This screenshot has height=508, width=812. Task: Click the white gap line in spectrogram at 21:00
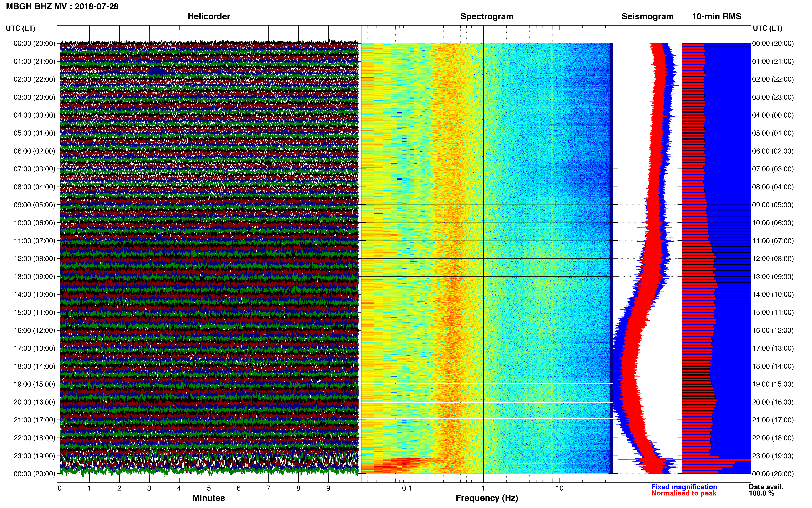[487, 419]
